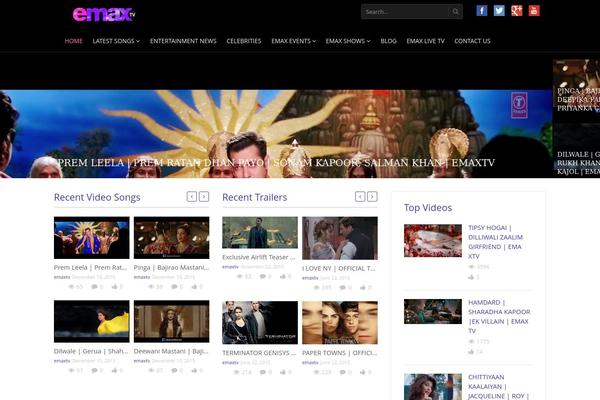Click comment icon under Dilwale Gerua video
This screenshot has width=600, height=400.
click(94, 370)
